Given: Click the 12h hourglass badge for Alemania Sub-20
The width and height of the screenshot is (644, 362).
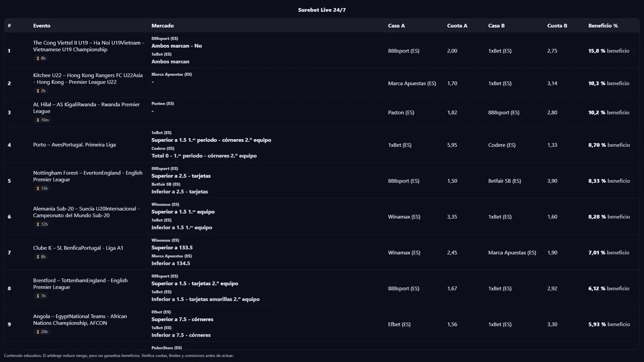Looking at the screenshot, I should pyautogui.click(x=42, y=224).
